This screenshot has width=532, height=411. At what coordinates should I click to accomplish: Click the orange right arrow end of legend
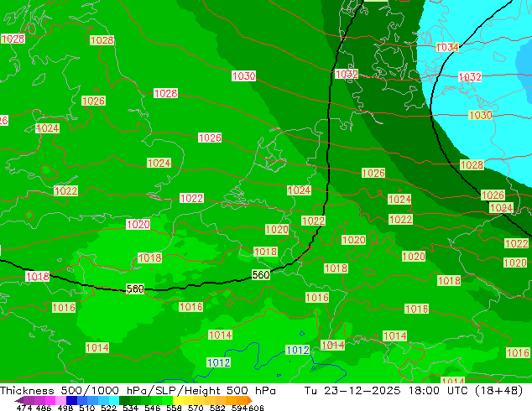[250, 400]
